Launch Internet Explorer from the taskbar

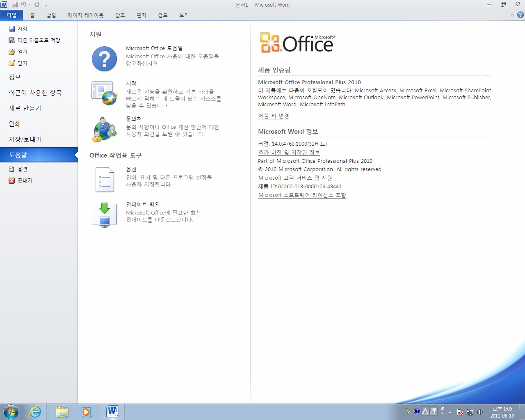35,412
